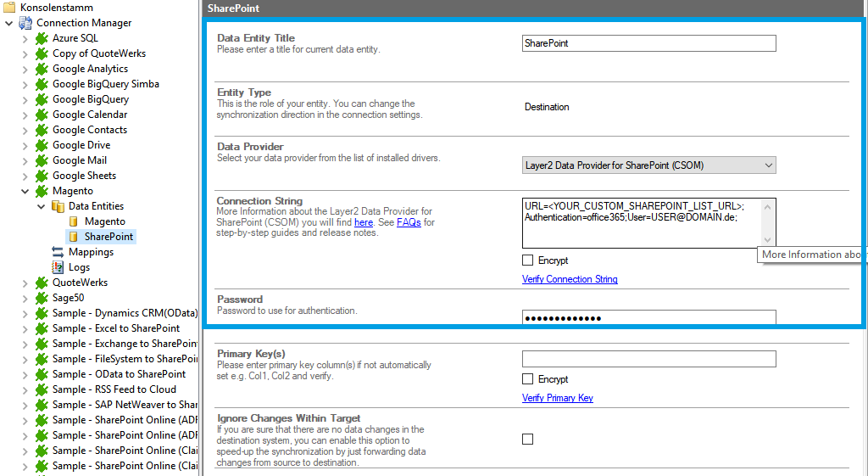
Task: Click the Mappings icon under Magento
Action: [x=58, y=252]
